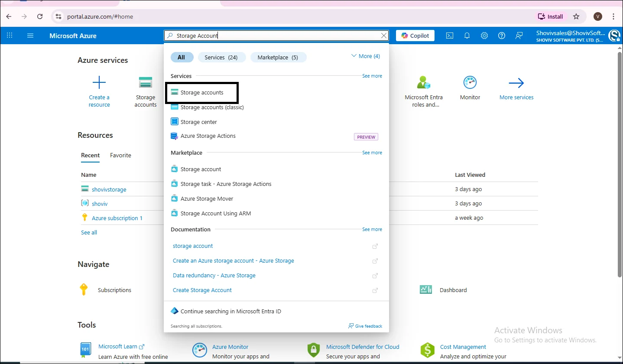This screenshot has width=623, height=364.
Task: Click the browser address bar URL
Action: [100, 16]
